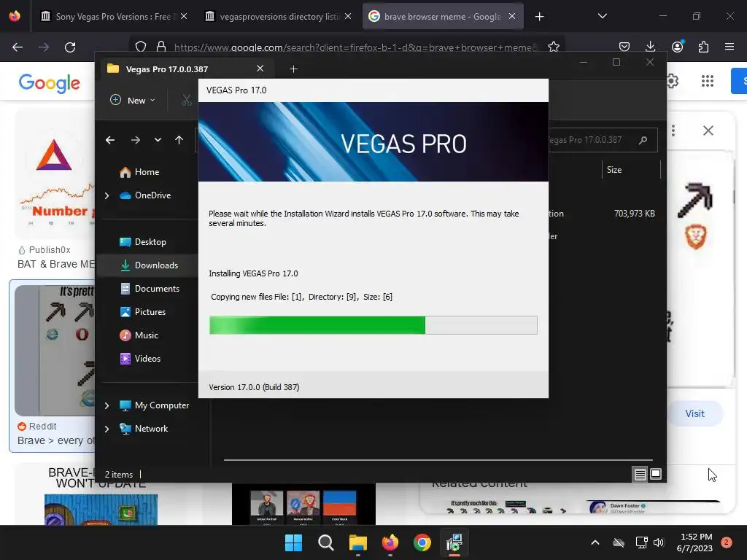Screen dimensions: 747x560
Task: Close the Google image preview panel
Action: (708, 131)
